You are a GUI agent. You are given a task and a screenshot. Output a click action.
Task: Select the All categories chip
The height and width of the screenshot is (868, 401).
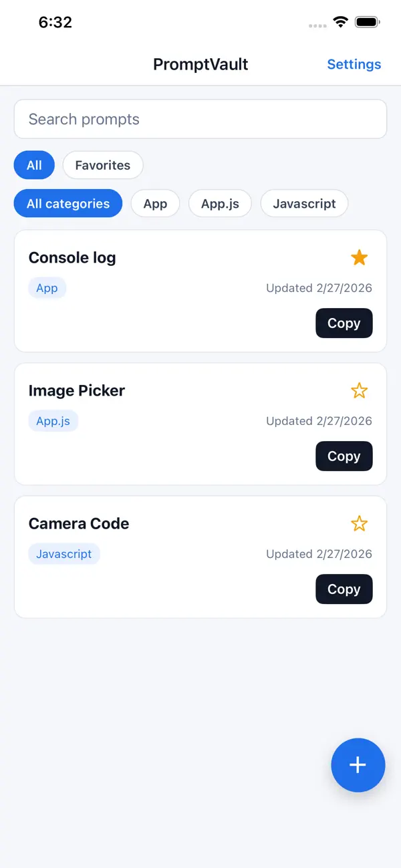click(68, 204)
